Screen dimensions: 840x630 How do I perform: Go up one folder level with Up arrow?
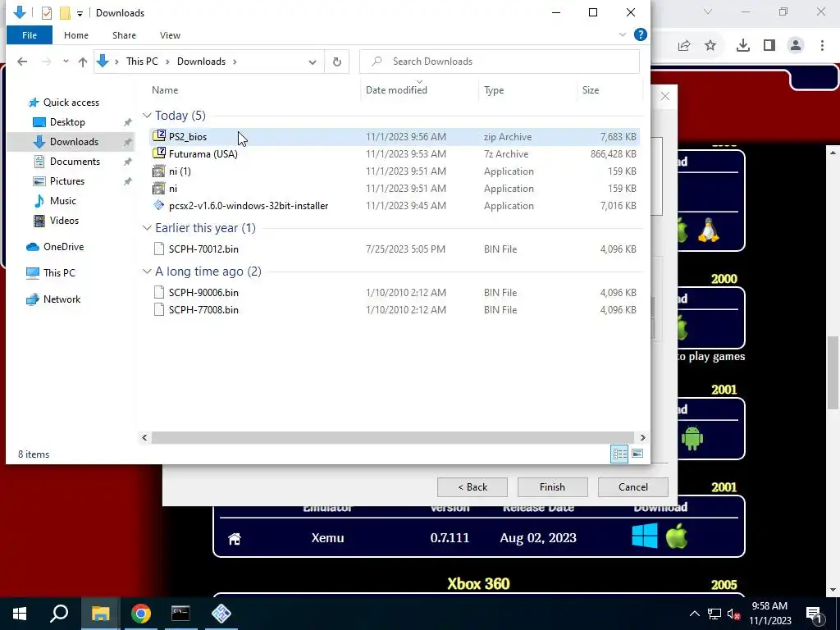click(x=83, y=62)
